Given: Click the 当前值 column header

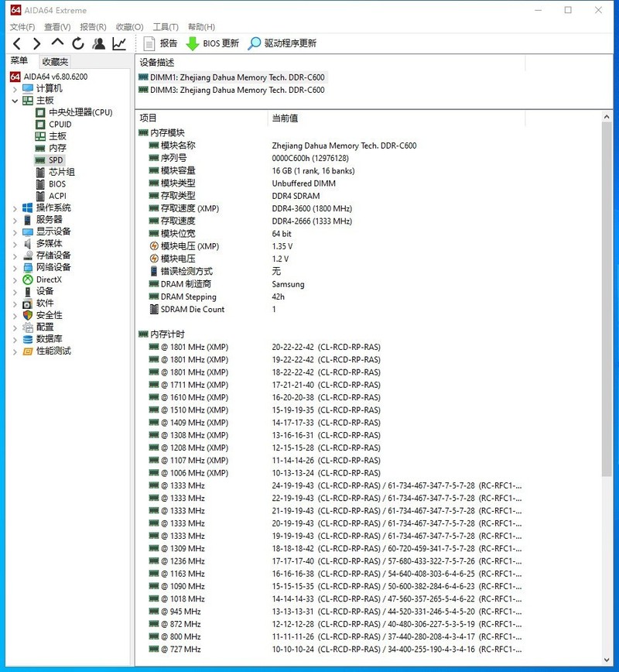Looking at the screenshot, I should coord(294,118).
